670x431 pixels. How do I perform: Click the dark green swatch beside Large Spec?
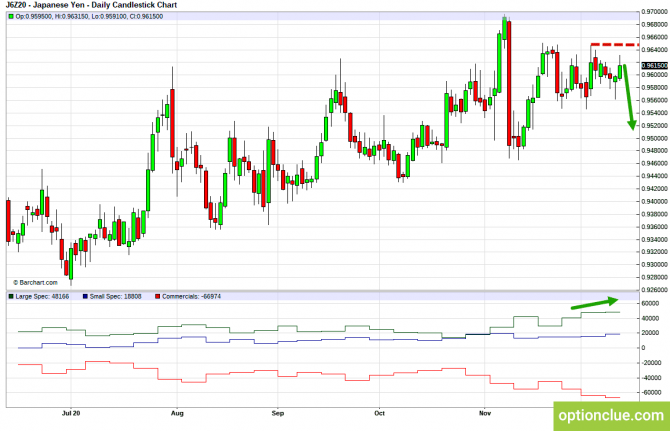11,296
